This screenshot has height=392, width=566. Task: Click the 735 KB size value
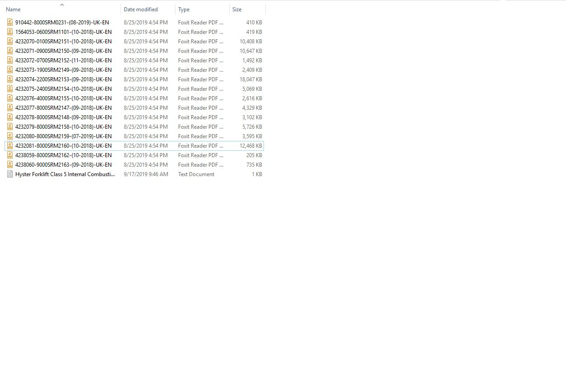[x=254, y=164]
